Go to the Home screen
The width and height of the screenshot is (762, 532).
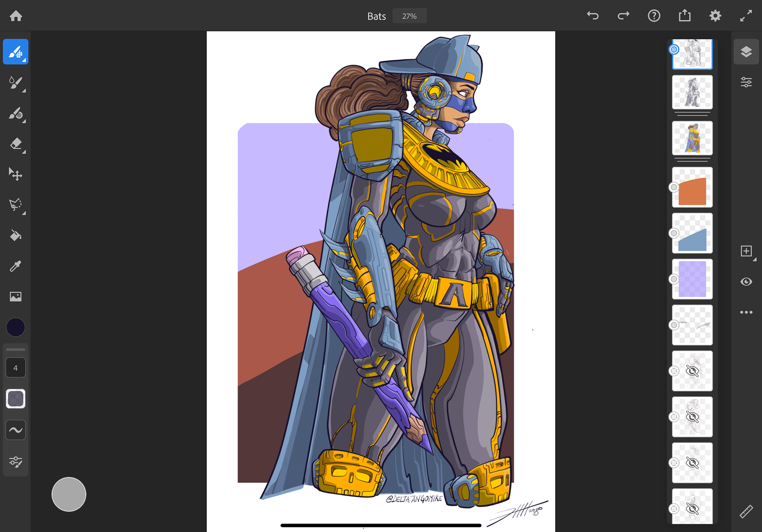point(16,16)
